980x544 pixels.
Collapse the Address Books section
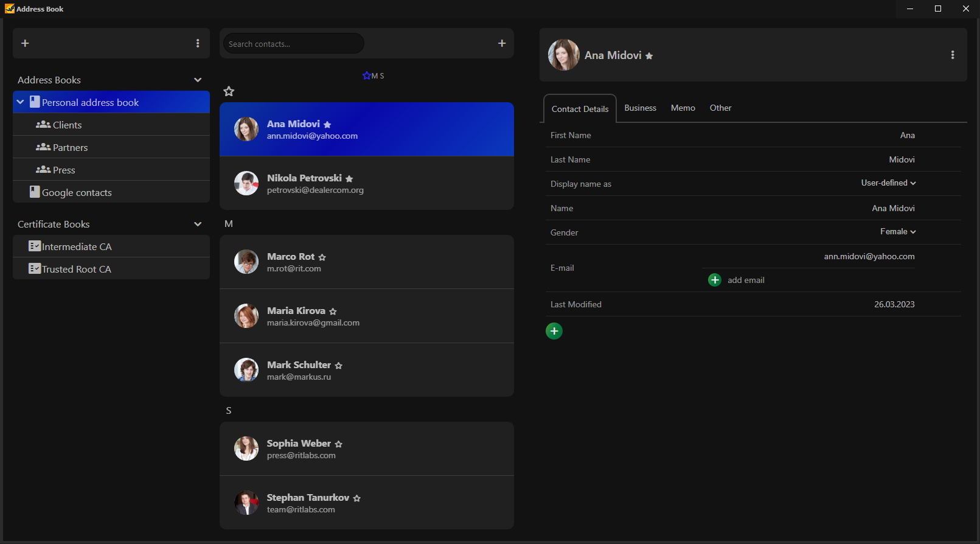point(198,80)
